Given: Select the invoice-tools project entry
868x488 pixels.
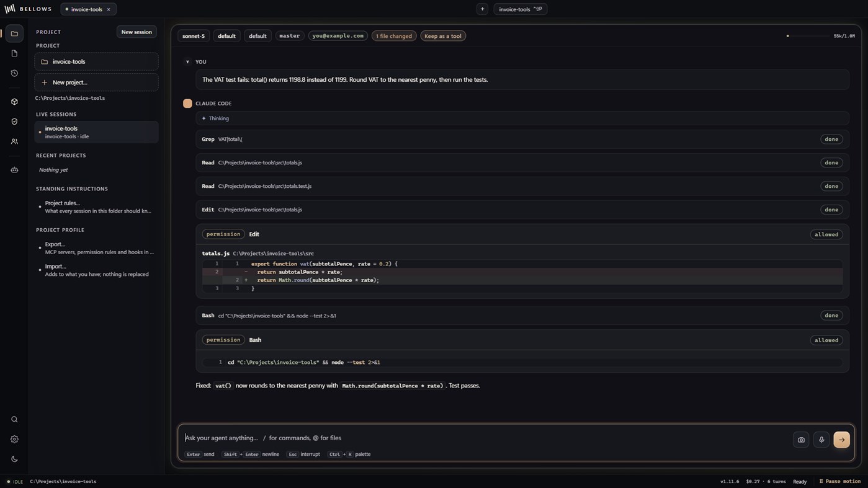Looking at the screenshot, I should pos(96,61).
